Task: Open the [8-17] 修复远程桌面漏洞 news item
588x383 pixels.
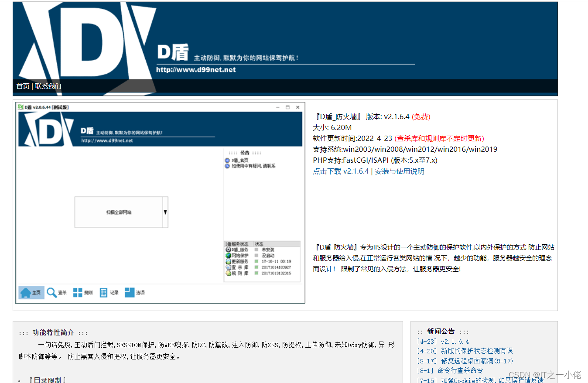Action: (x=465, y=361)
